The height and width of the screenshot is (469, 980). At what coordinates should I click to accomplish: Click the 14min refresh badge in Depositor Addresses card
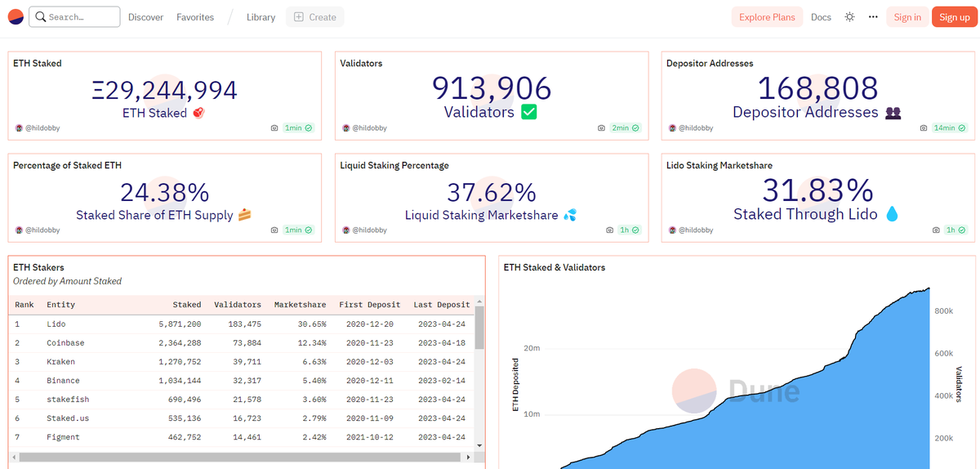point(949,128)
